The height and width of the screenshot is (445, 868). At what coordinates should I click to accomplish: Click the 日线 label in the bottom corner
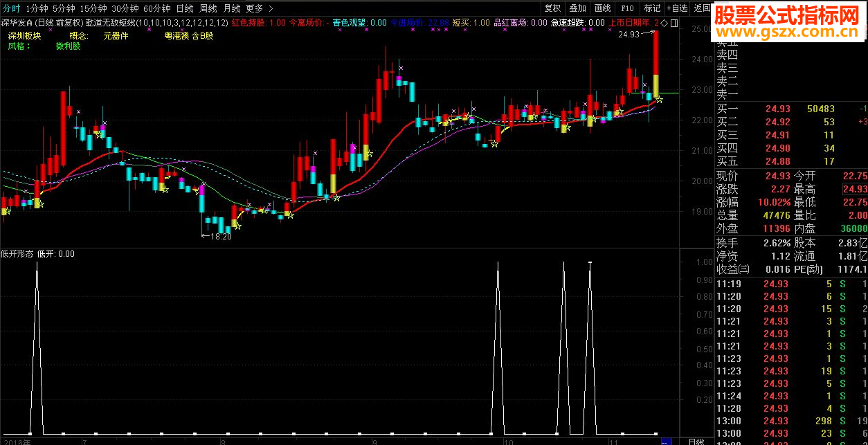pos(696,441)
